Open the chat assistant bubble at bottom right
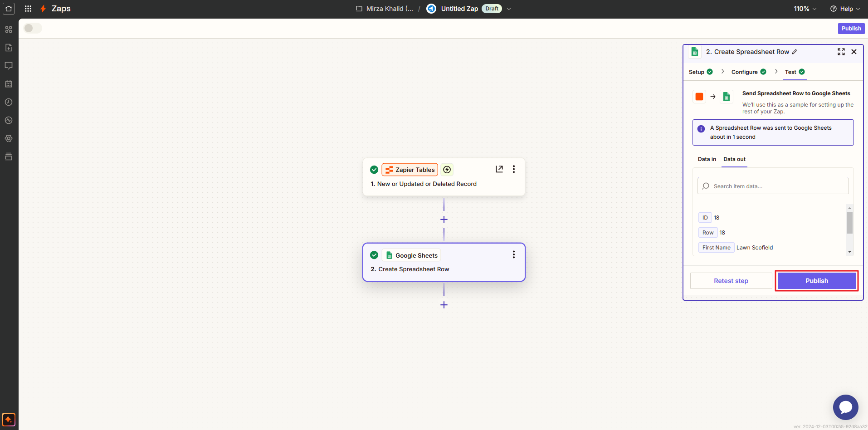 pyautogui.click(x=845, y=407)
